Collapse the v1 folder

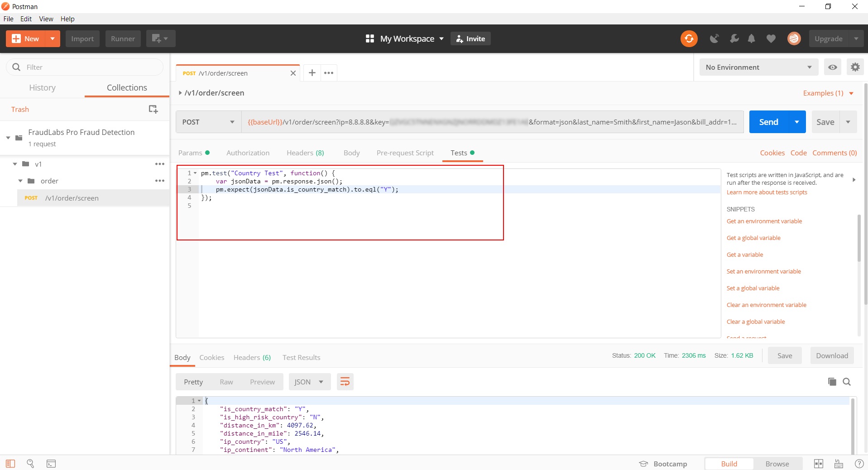coord(15,164)
